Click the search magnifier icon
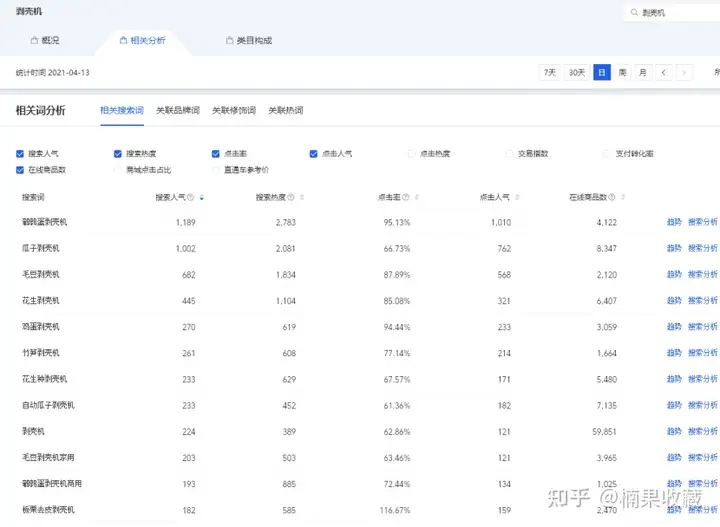The image size is (720, 527). [634, 12]
